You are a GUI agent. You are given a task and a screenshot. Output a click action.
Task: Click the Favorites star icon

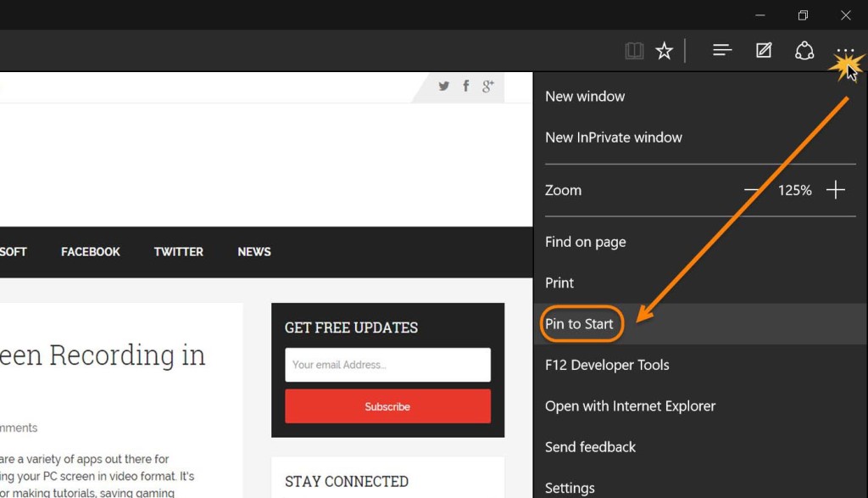tap(665, 51)
